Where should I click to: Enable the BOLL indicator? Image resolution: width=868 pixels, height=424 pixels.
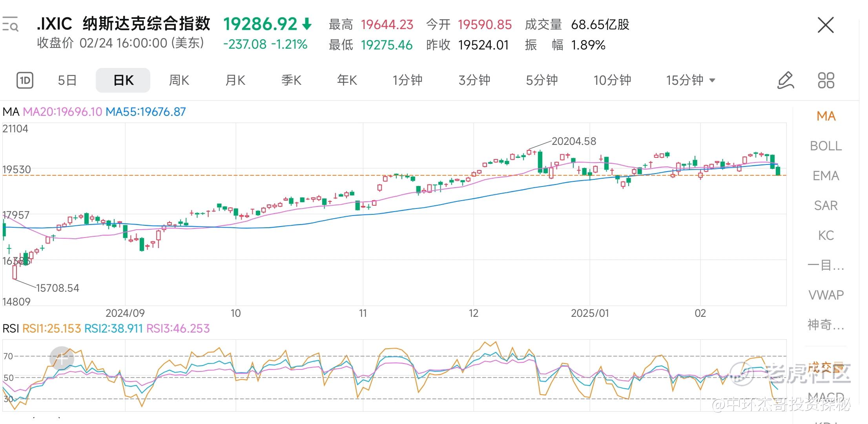coord(826,146)
